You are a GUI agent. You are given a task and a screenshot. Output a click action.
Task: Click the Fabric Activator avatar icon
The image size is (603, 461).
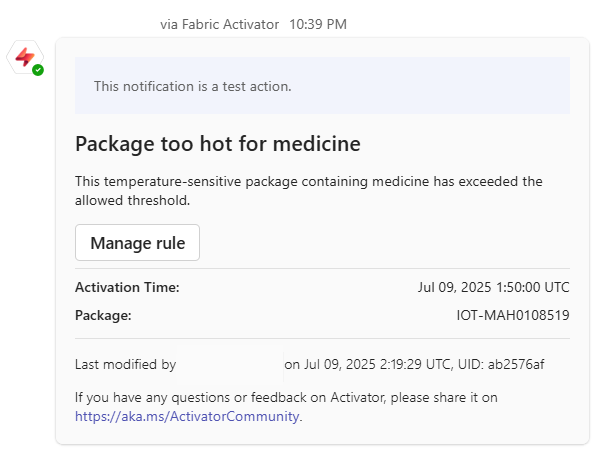point(25,57)
